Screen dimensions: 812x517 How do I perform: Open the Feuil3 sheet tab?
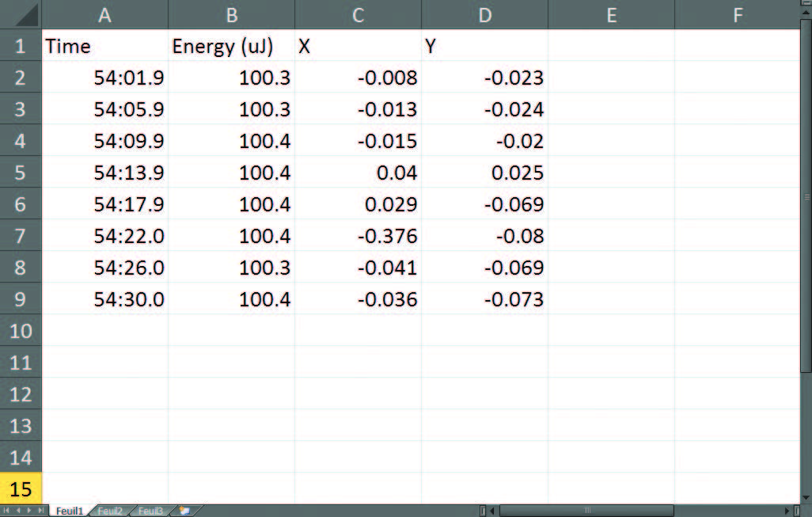click(150, 511)
